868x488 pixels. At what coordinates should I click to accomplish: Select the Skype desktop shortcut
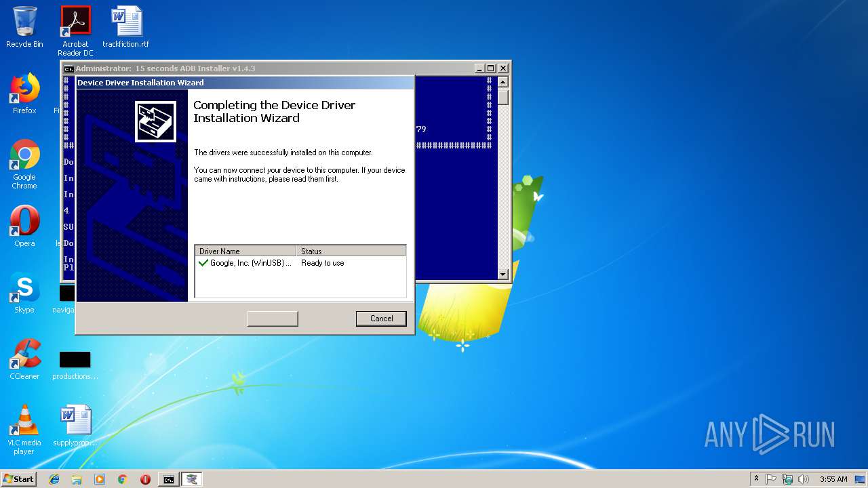(24, 293)
